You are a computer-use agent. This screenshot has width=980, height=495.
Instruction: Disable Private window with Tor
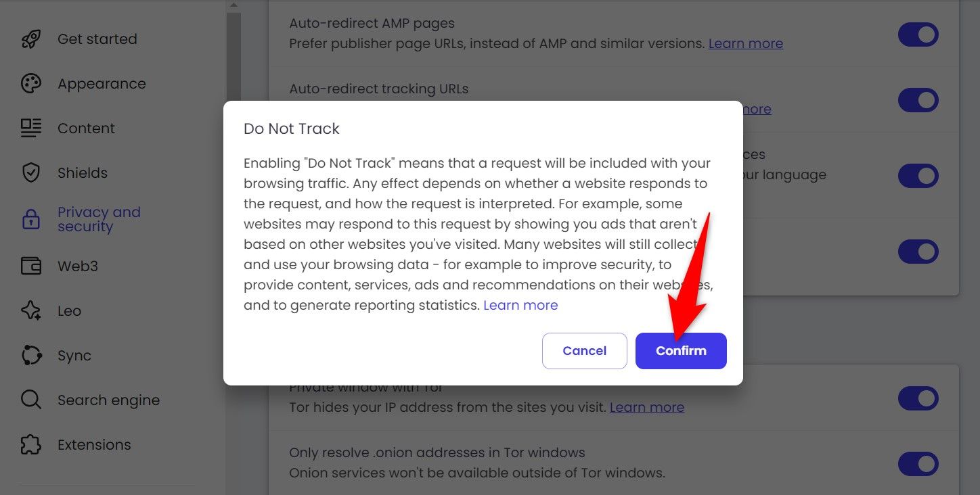[918, 398]
